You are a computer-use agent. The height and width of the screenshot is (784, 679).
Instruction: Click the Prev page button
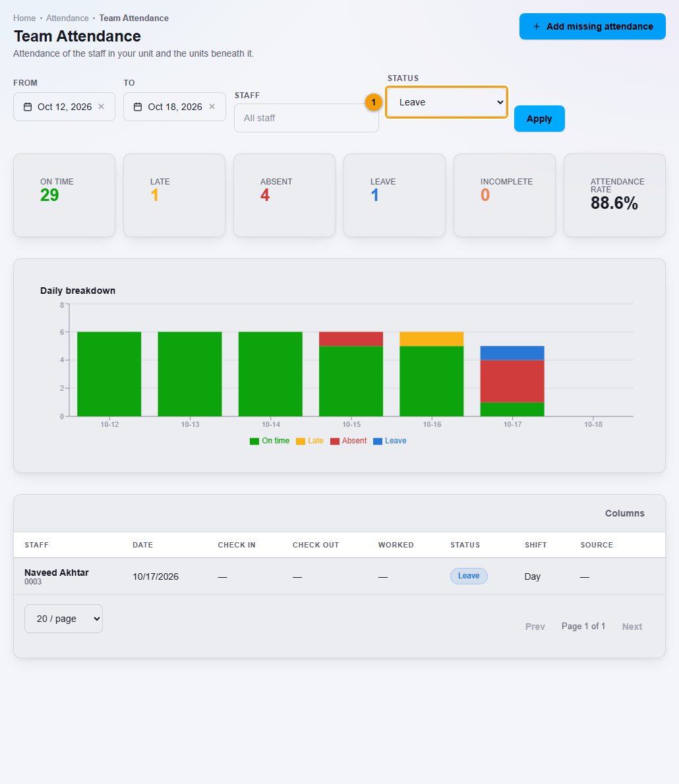tap(535, 627)
